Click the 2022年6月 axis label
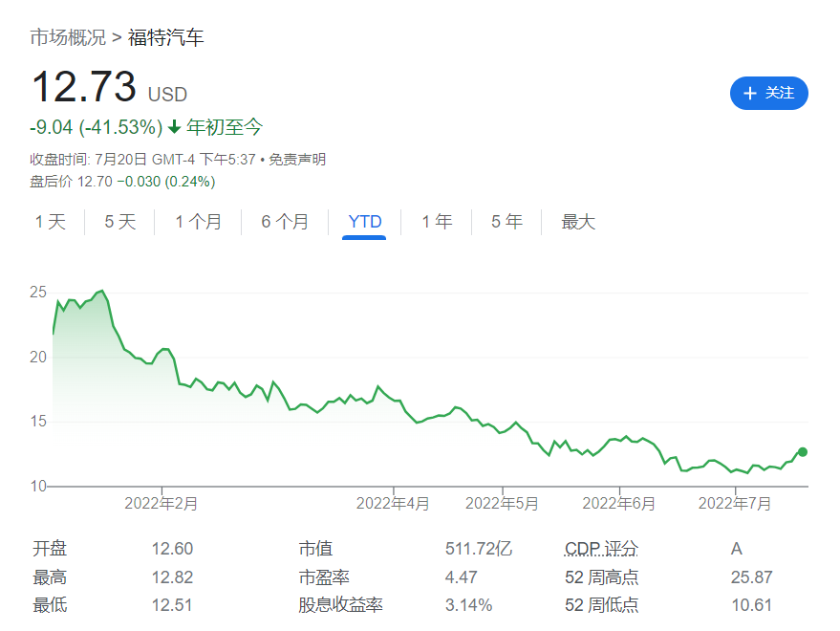This screenshot has width=840, height=631. pos(618,504)
